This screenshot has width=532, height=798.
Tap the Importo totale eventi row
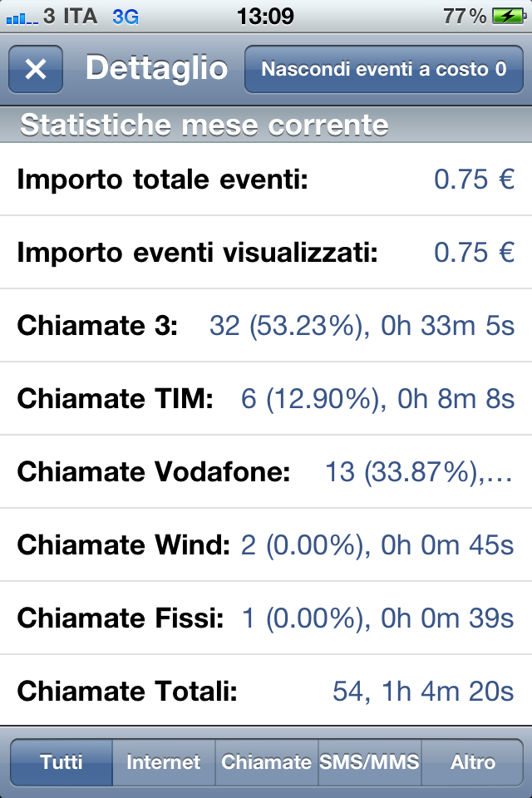pyautogui.click(x=266, y=180)
